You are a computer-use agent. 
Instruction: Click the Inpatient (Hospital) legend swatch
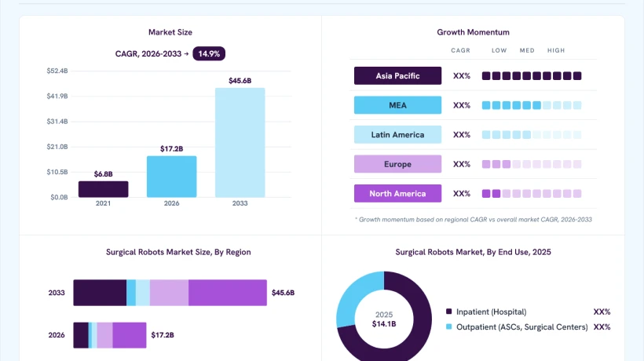pyautogui.click(x=449, y=312)
